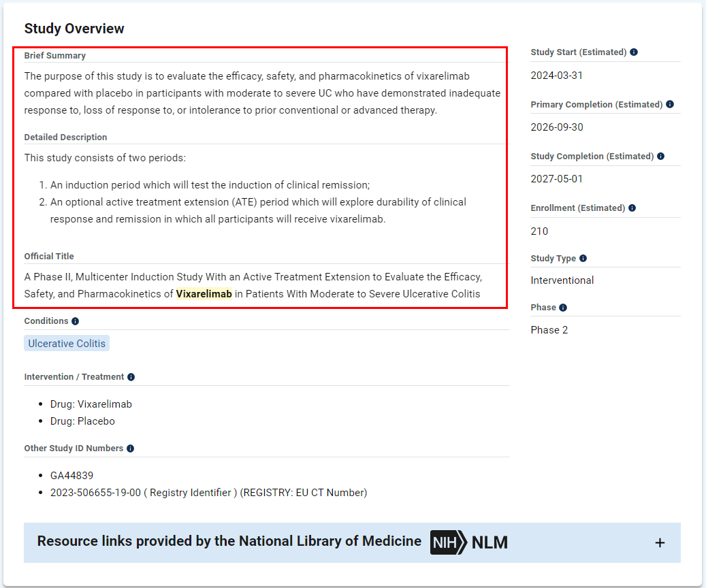
Task: Open the Primary Completion (Estimated) info icon
Action: [x=670, y=104]
